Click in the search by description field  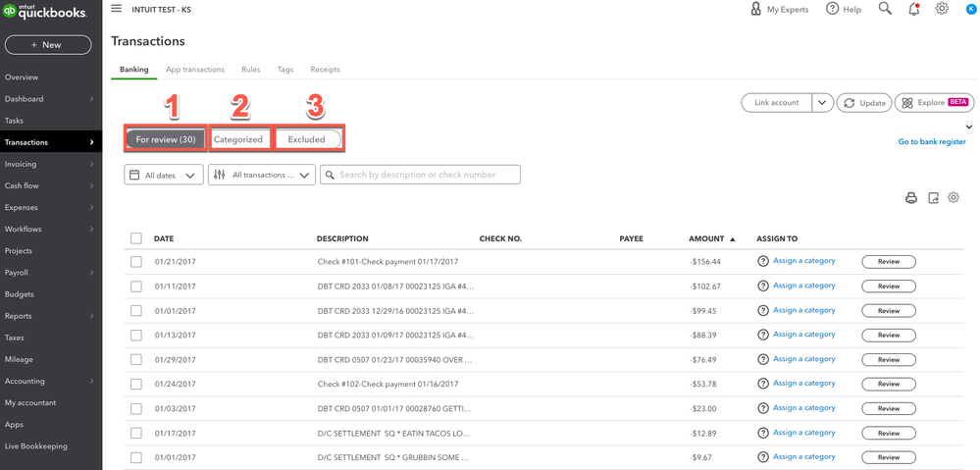tap(420, 175)
